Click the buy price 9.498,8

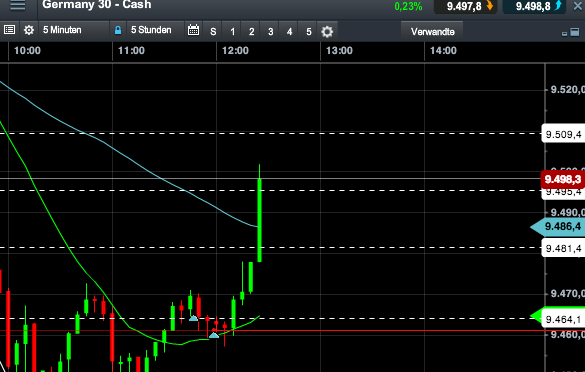tap(535, 6)
